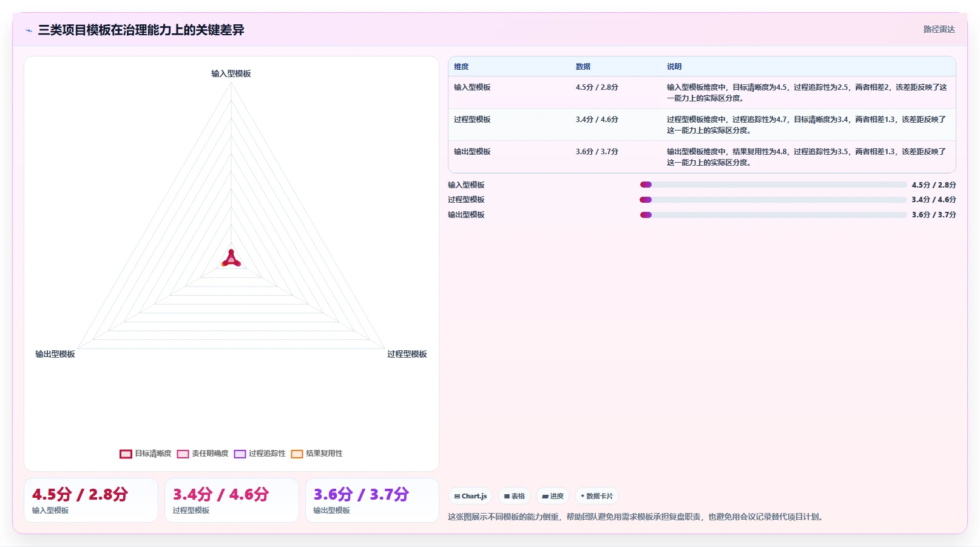Click the 输出型模板 radar axis label
Screen dimensions: 980x547
55,354
